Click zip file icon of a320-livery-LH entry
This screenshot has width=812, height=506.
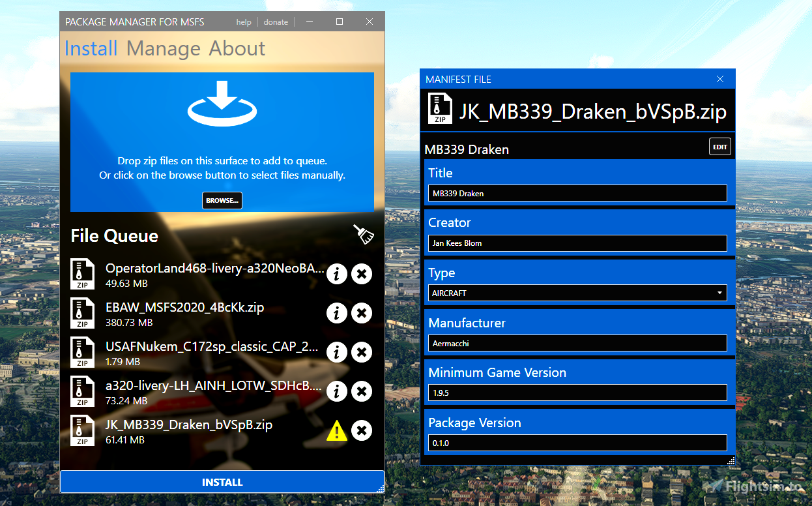(83, 392)
